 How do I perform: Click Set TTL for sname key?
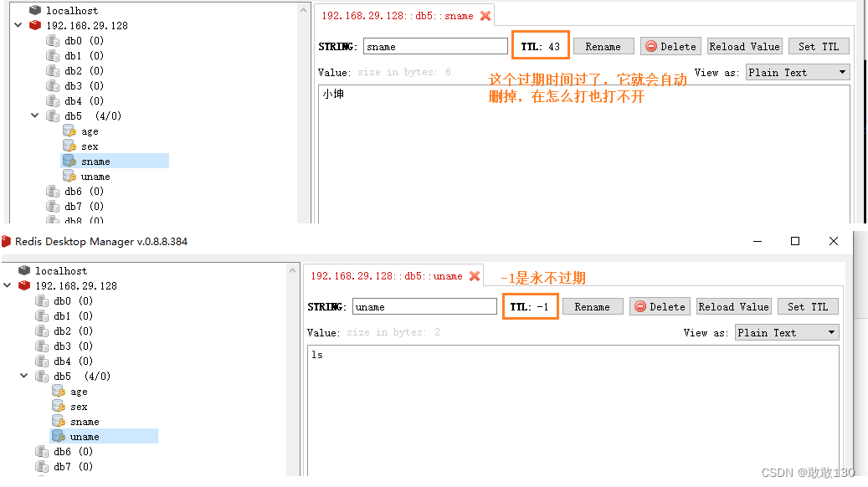pos(819,47)
